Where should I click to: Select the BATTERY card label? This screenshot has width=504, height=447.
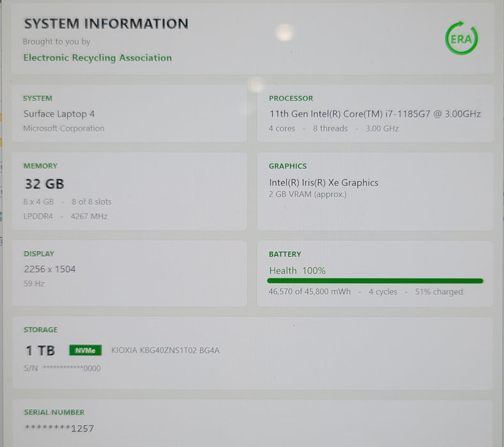click(x=285, y=254)
